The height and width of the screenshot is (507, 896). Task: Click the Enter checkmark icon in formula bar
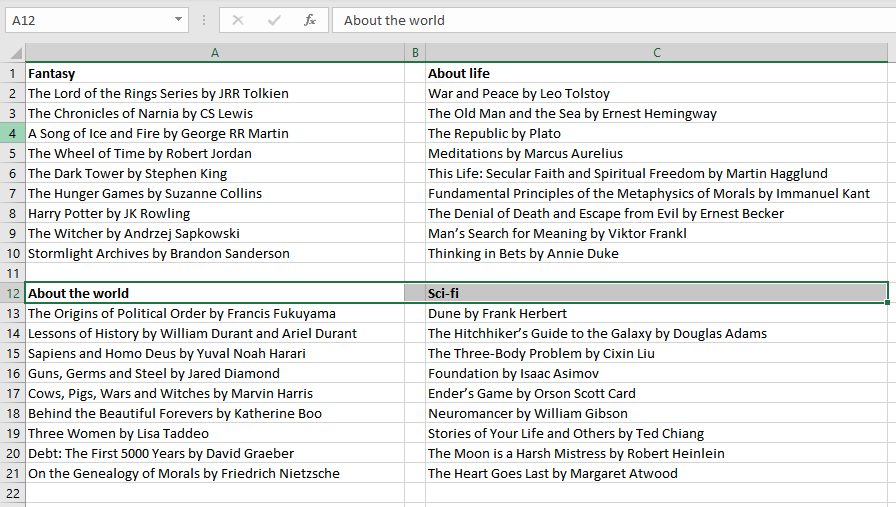pyautogui.click(x=274, y=20)
